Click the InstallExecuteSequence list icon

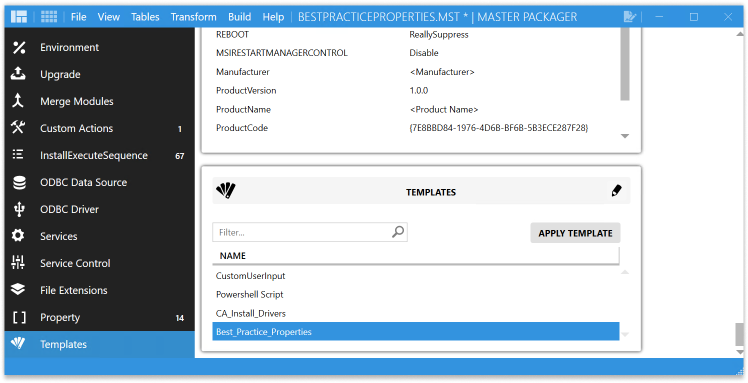pyautogui.click(x=18, y=155)
